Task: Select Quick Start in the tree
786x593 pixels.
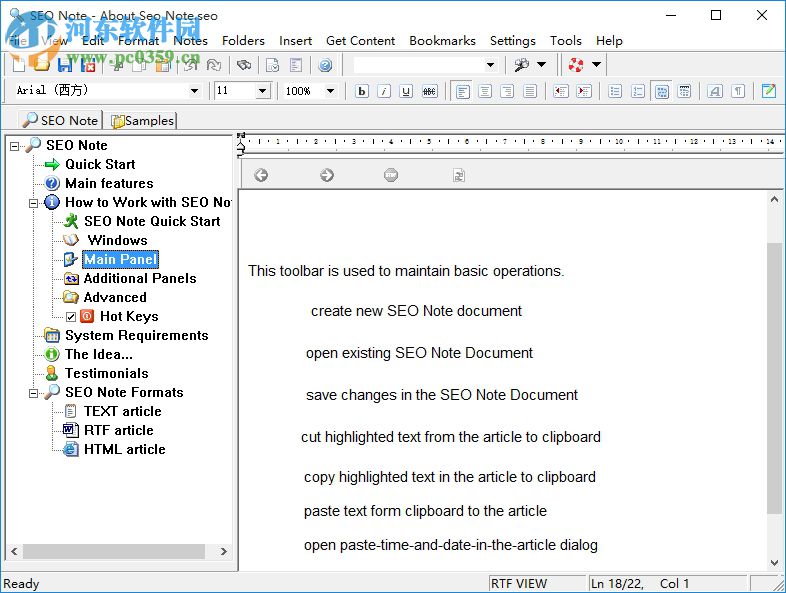Action: [x=100, y=164]
